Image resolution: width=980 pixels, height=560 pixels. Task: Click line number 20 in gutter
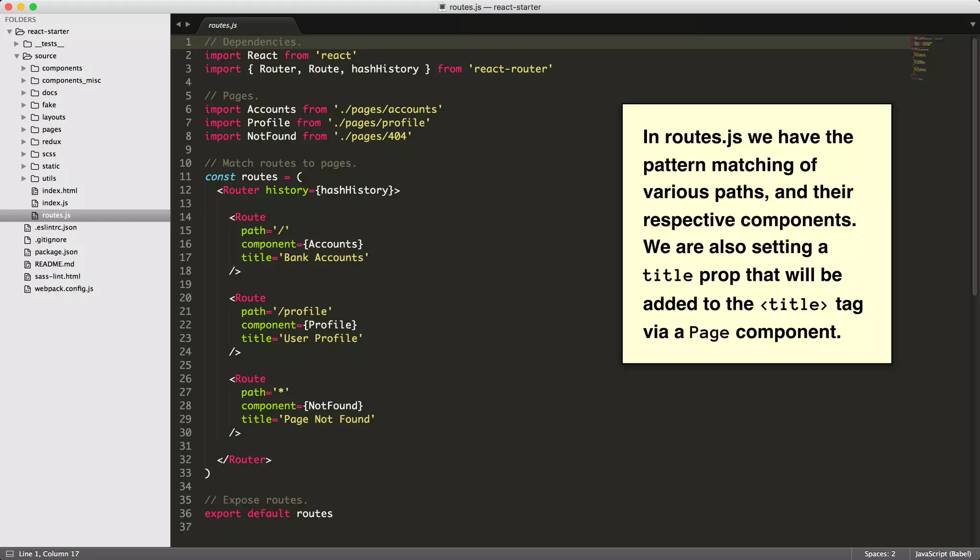185,298
